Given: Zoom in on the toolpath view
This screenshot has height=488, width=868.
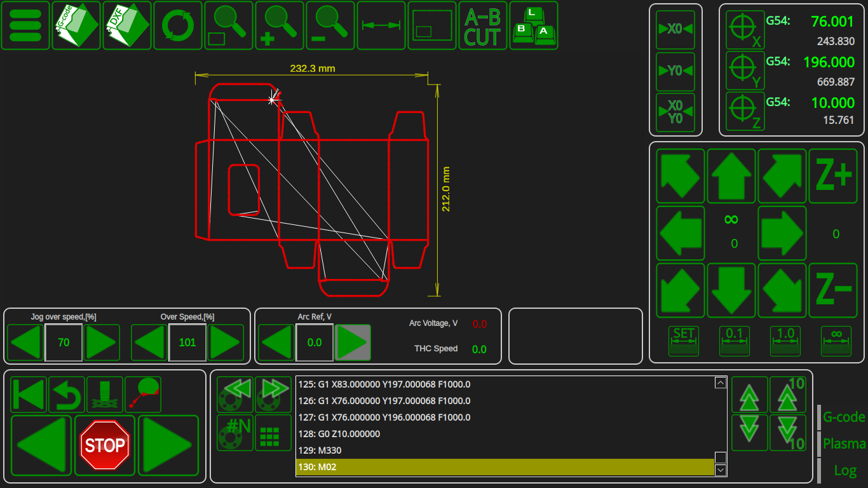Looking at the screenshot, I should click(x=280, y=25).
